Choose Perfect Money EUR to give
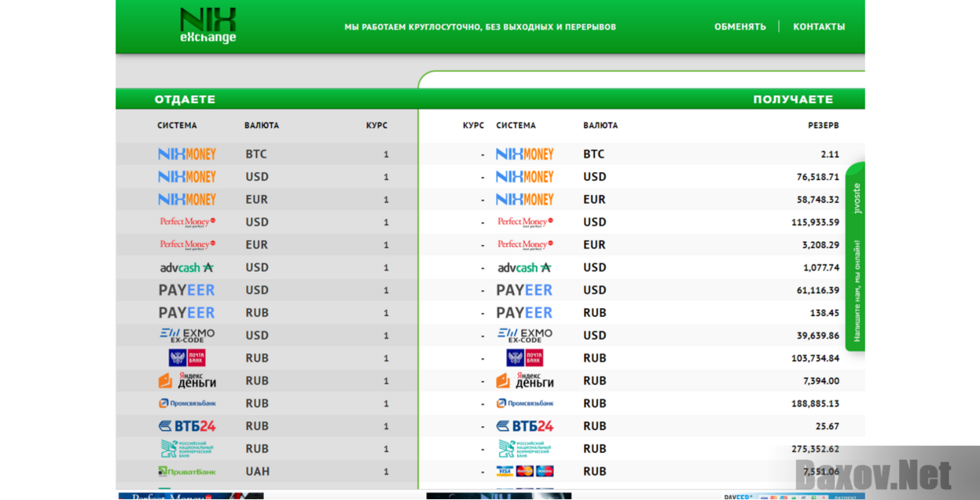Screen dimensions: 980x500 coord(266,244)
